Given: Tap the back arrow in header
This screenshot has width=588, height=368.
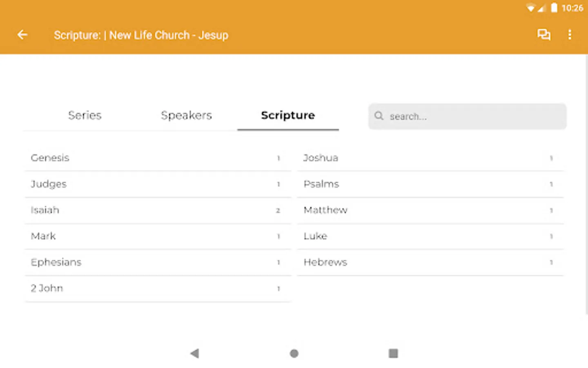Looking at the screenshot, I should [22, 35].
